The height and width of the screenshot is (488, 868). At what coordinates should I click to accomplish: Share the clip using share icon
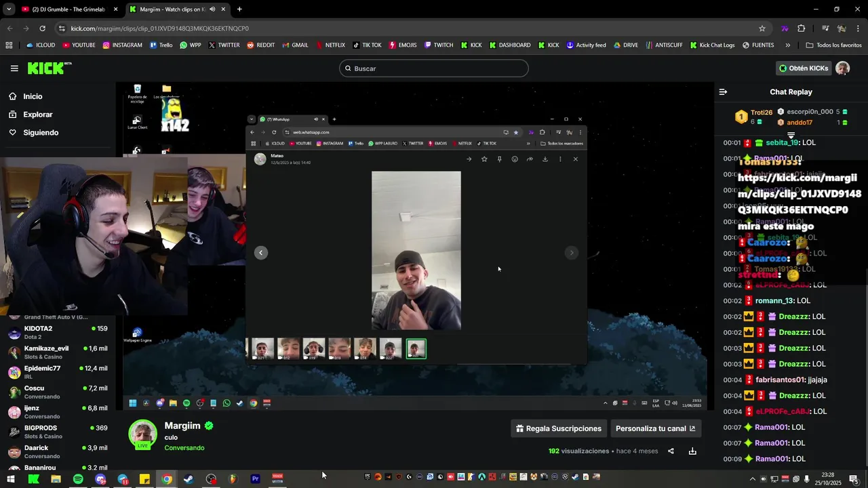(671, 451)
